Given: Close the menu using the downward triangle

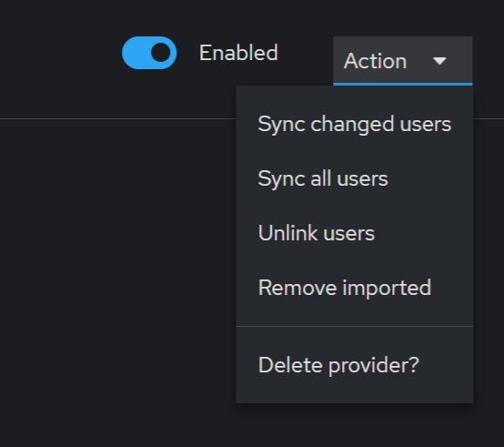Looking at the screenshot, I should point(439,61).
